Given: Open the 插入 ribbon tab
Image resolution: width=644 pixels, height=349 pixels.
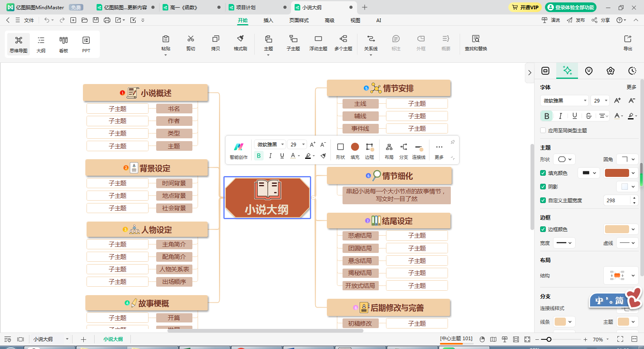Looking at the screenshot, I should (268, 20).
